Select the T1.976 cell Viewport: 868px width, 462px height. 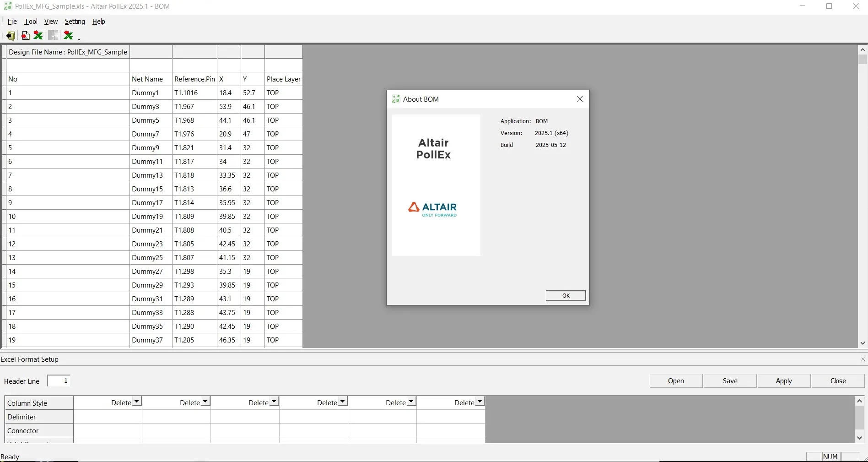pyautogui.click(x=194, y=134)
